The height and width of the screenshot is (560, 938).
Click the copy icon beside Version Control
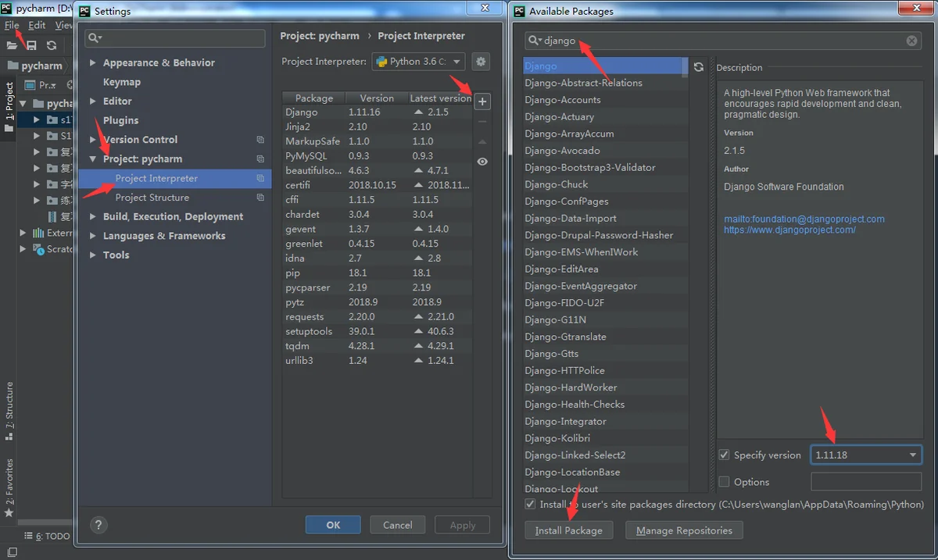260,140
